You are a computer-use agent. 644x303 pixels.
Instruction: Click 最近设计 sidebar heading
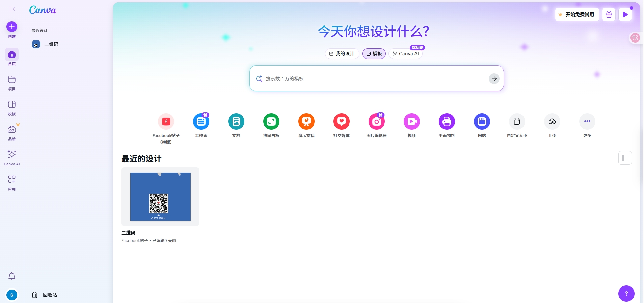pyautogui.click(x=39, y=31)
